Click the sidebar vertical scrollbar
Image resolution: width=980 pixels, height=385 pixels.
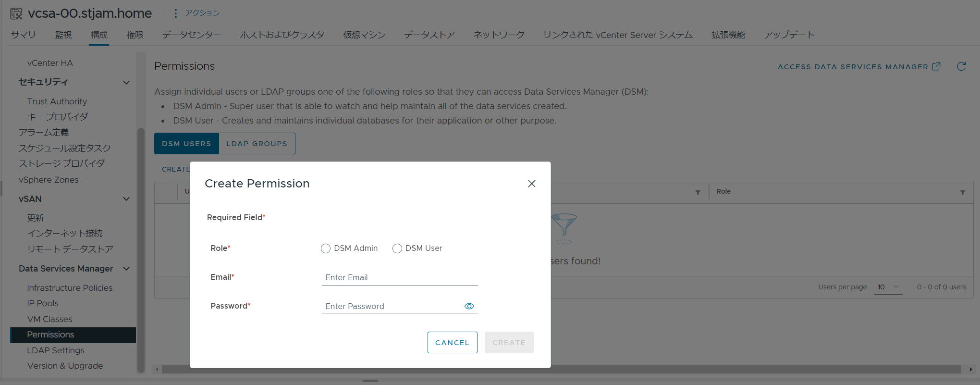[141, 250]
